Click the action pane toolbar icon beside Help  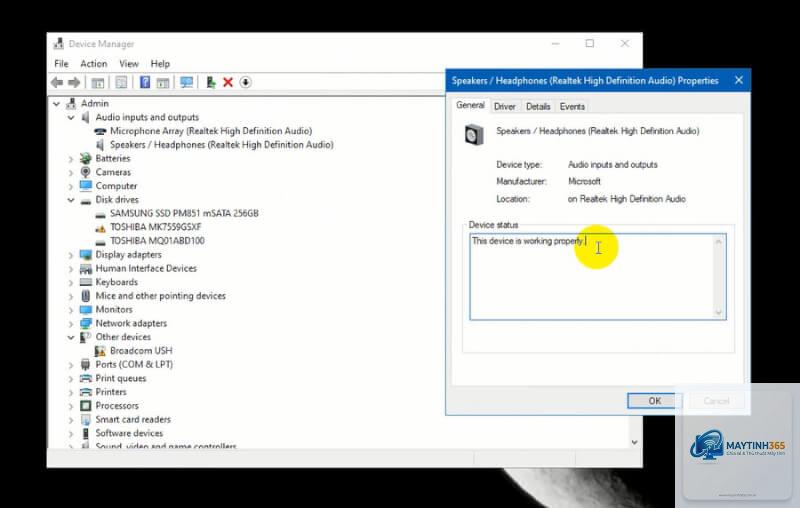(x=163, y=82)
